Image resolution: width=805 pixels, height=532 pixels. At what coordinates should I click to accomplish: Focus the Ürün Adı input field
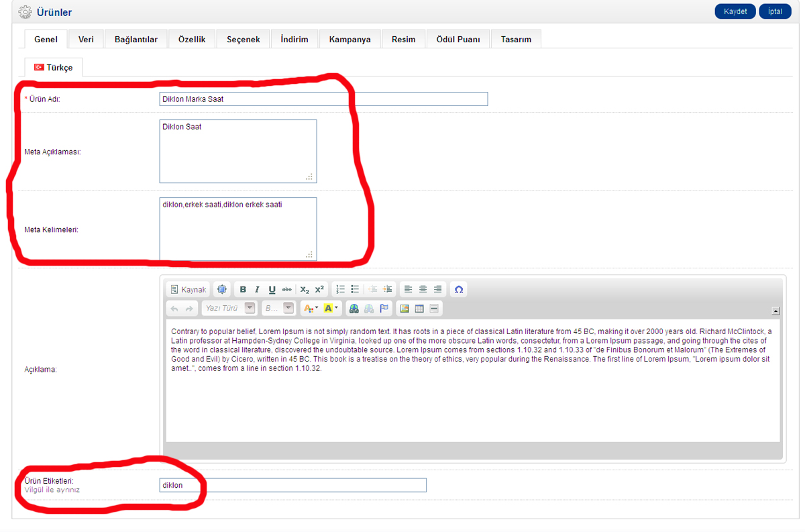[x=323, y=99]
